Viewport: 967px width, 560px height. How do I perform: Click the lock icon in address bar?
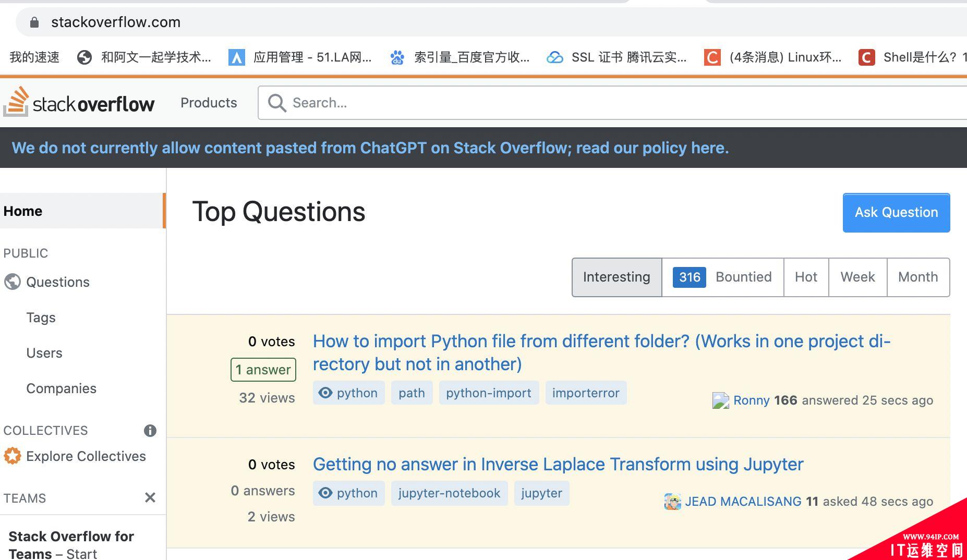tap(34, 22)
